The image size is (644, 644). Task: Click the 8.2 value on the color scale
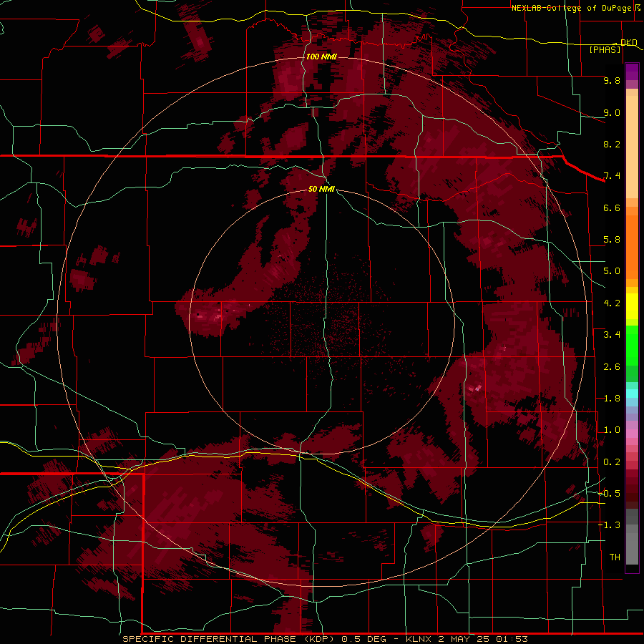click(x=612, y=144)
